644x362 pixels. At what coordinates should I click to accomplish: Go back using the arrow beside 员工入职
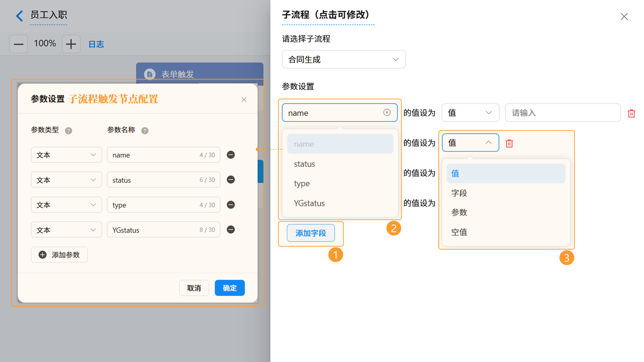pyautogui.click(x=20, y=16)
